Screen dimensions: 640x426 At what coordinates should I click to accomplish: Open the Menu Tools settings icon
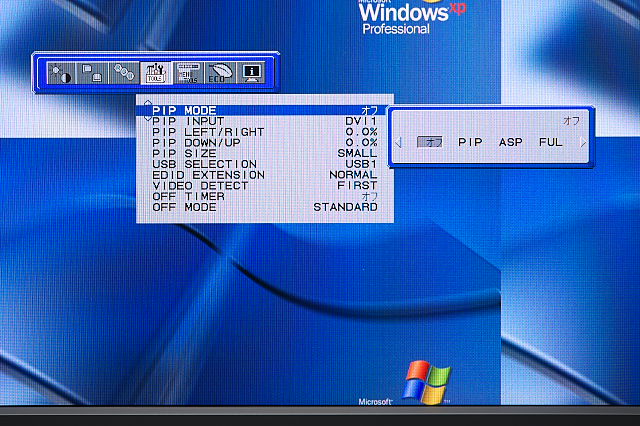click(x=186, y=73)
